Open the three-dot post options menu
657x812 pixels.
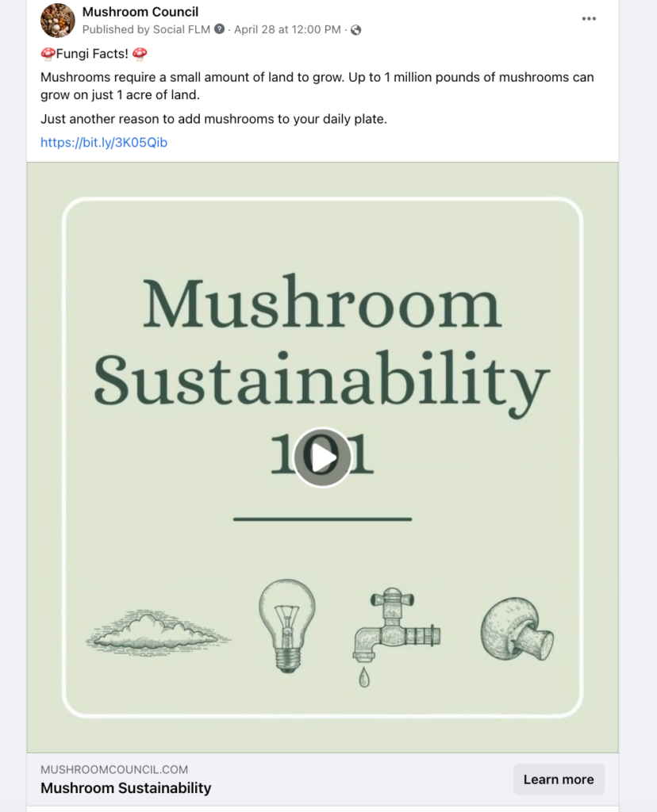(589, 19)
